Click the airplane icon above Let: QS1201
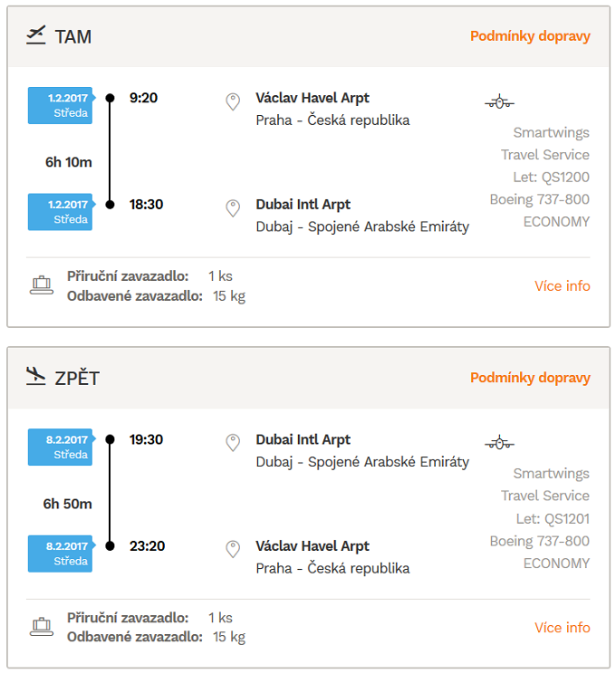The width and height of the screenshot is (616, 674). click(x=499, y=443)
